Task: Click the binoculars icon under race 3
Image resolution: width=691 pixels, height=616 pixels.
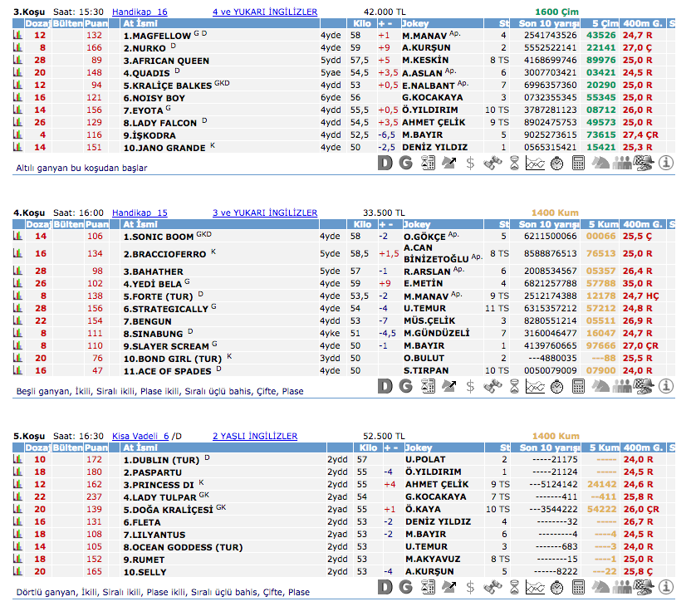Action: [x=493, y=164]
